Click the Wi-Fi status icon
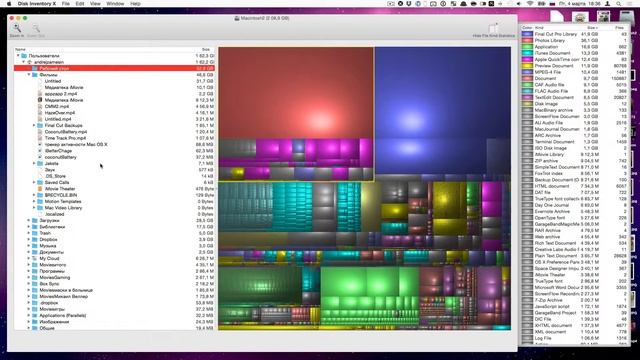This screenshot has height=360, width=640. coord(530,4)
